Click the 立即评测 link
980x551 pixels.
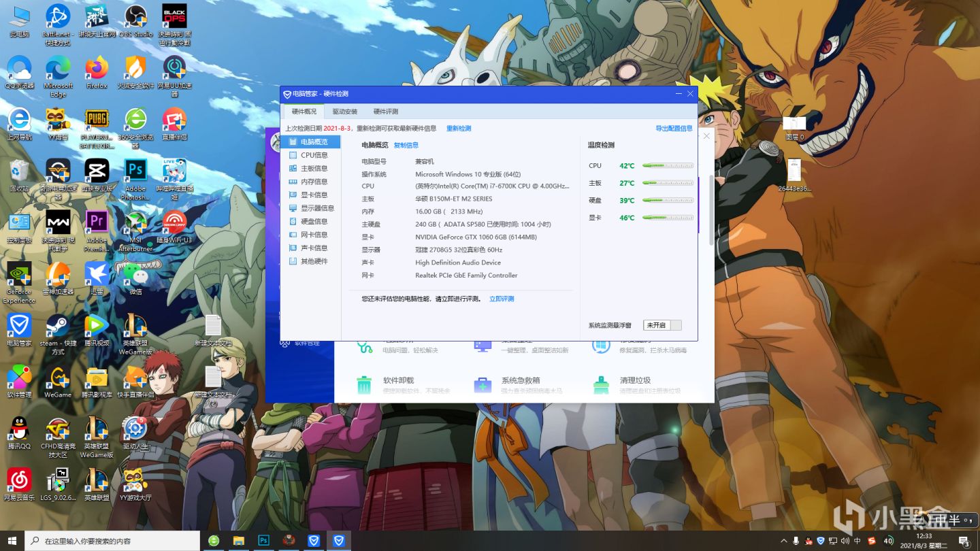pos(502,299)
